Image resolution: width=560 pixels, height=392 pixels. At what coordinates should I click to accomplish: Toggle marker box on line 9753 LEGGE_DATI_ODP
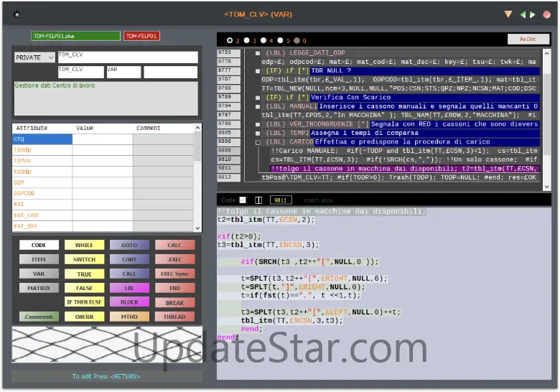point(258,53)
